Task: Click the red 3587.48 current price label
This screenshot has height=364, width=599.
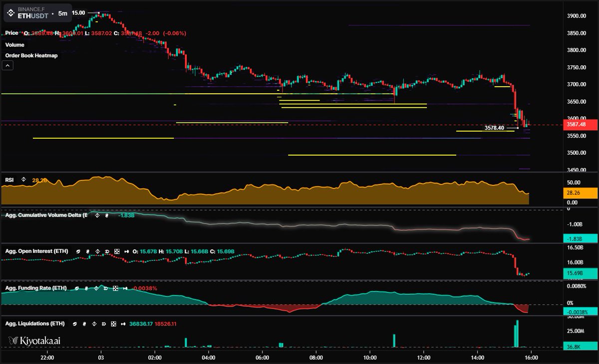Action: 579,125
